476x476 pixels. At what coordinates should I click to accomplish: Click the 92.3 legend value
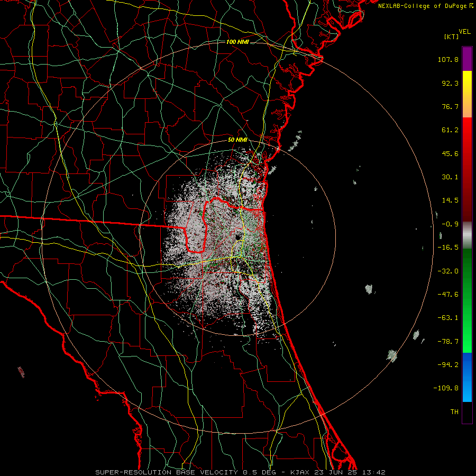point(450,83)
